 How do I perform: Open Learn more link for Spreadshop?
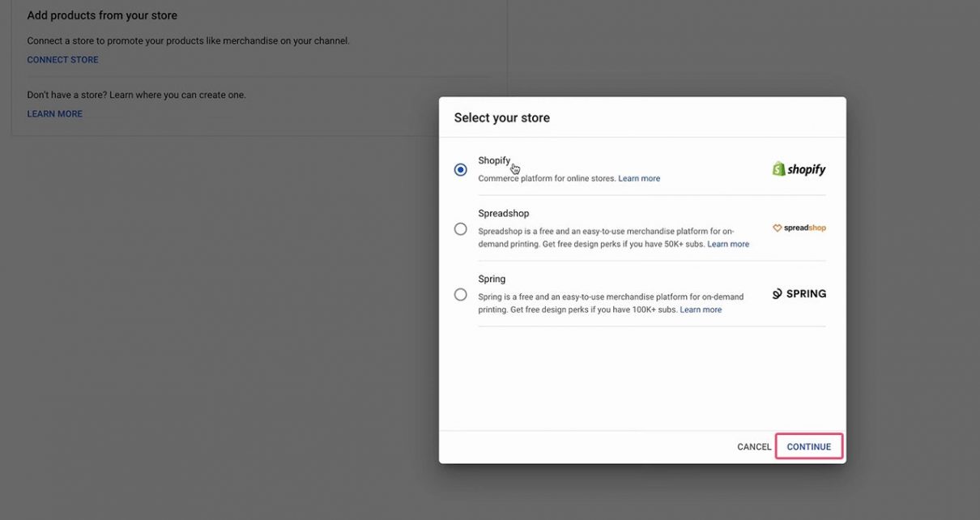coord(728,244)
